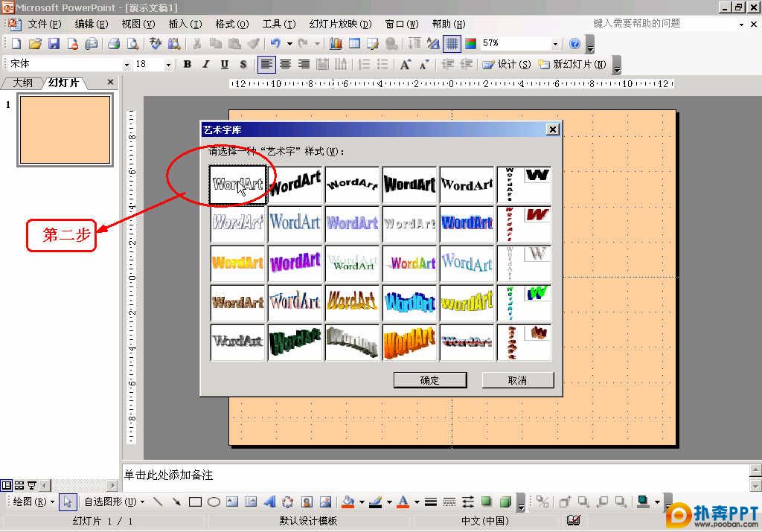The height and width of the screenshot is (532, 762).
Task: Click the Increase Font Size icon
Action: pos(405,64)
